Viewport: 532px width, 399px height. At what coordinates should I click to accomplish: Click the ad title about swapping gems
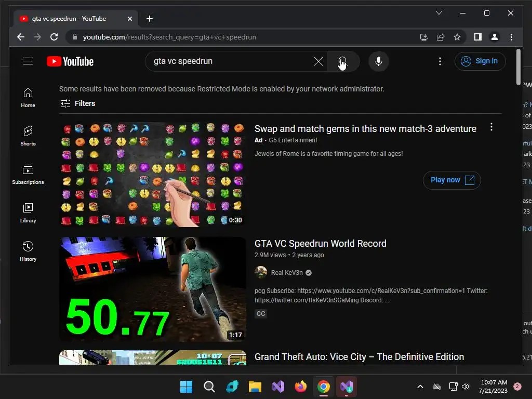(365, 129)
